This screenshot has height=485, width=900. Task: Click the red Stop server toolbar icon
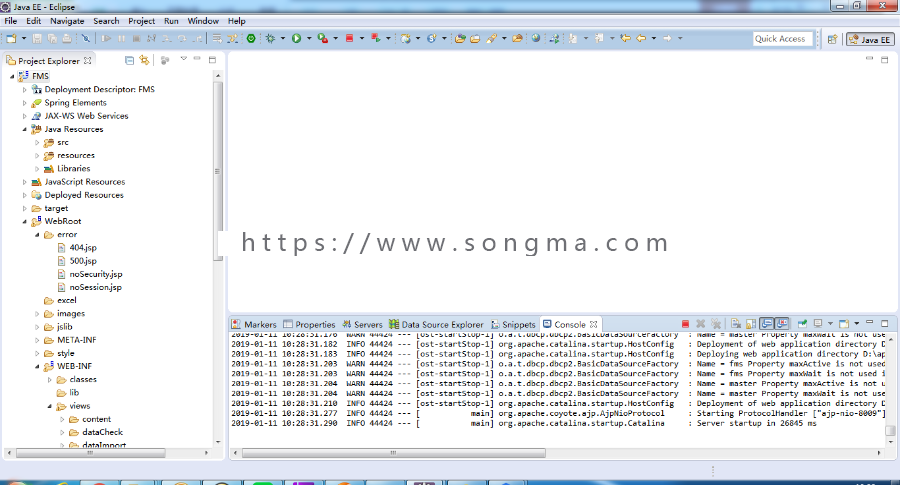349,38
